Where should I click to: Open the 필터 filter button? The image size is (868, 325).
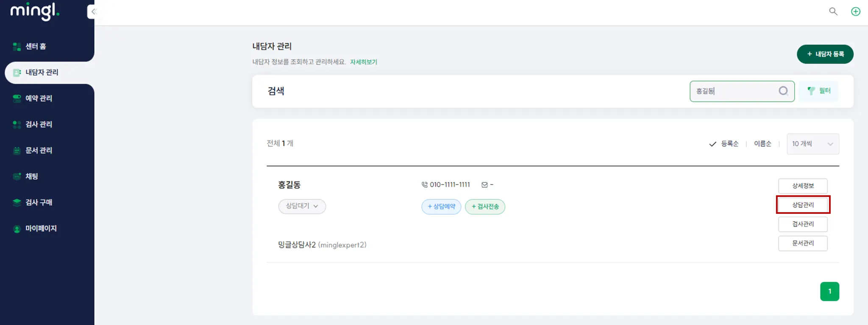(818, 91)
